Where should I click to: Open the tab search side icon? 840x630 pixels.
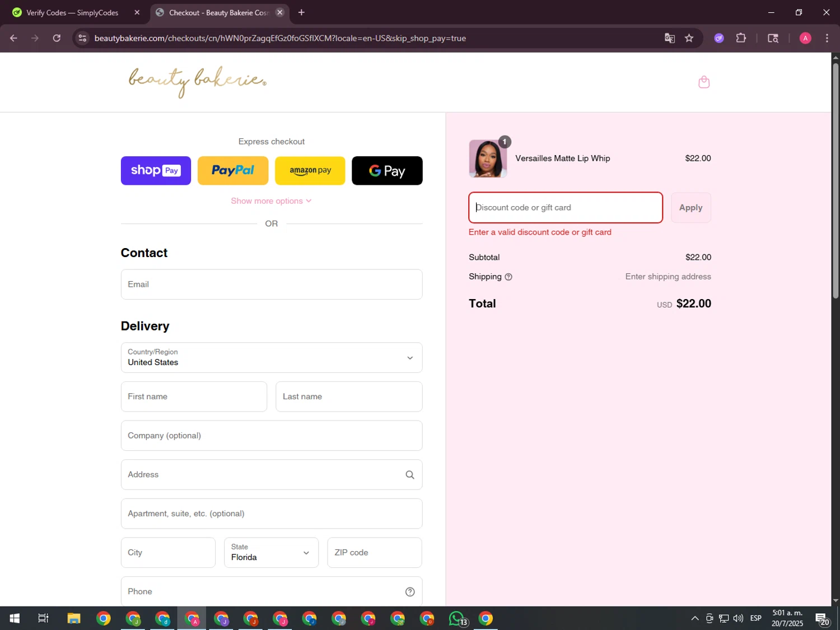point(773,38)
